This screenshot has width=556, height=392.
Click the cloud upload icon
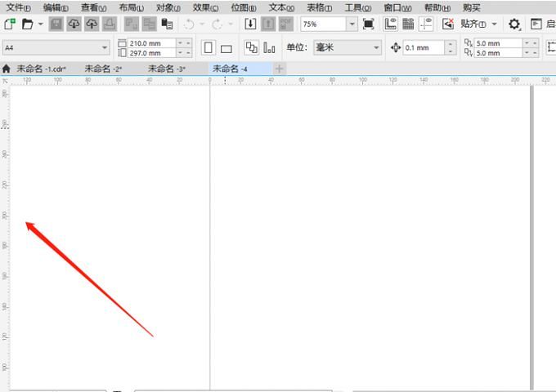click(92, 24)
